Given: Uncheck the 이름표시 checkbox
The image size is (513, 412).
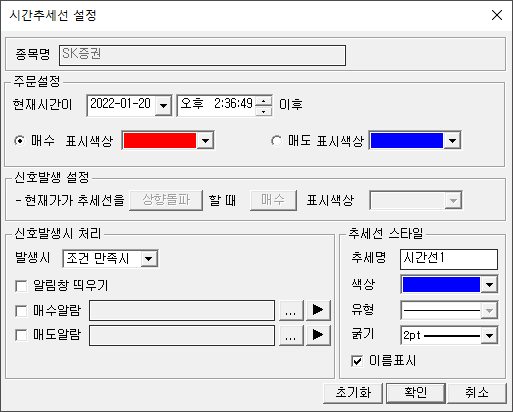Looking at the screenshot, I should pyautogui.click(x=357, y=361).
